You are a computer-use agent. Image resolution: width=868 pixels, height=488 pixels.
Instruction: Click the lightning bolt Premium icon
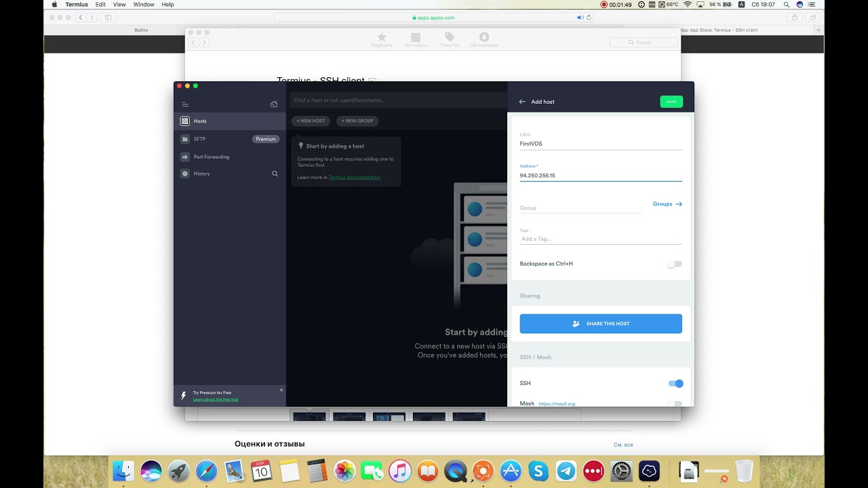pyautogui.click(x=183, y=396)
